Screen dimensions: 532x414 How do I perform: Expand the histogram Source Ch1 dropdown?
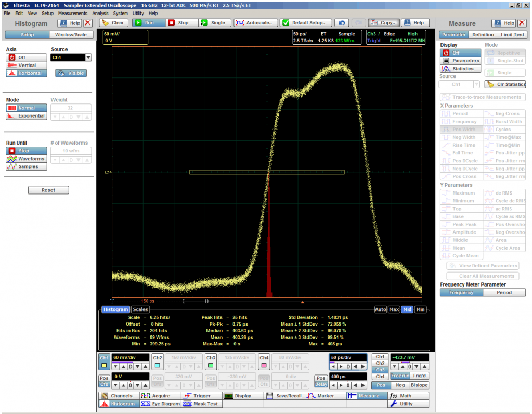point(88,58)
